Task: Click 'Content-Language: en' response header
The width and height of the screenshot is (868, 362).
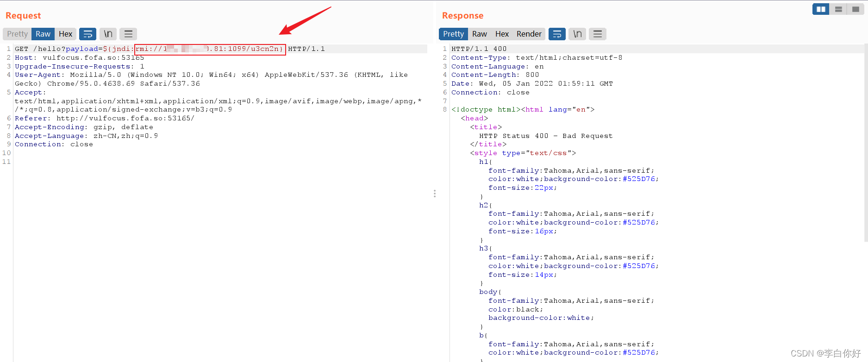Action: pyautogui.click(x=498, y=66)
